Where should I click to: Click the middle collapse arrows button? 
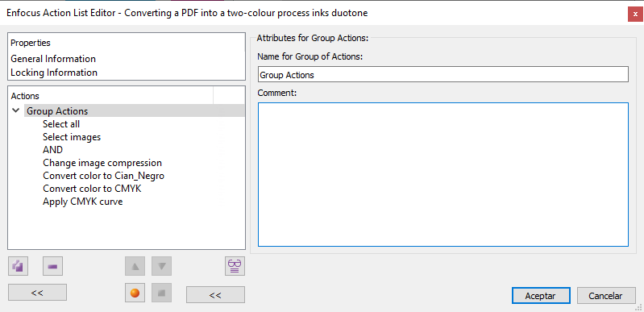[216, 295]
